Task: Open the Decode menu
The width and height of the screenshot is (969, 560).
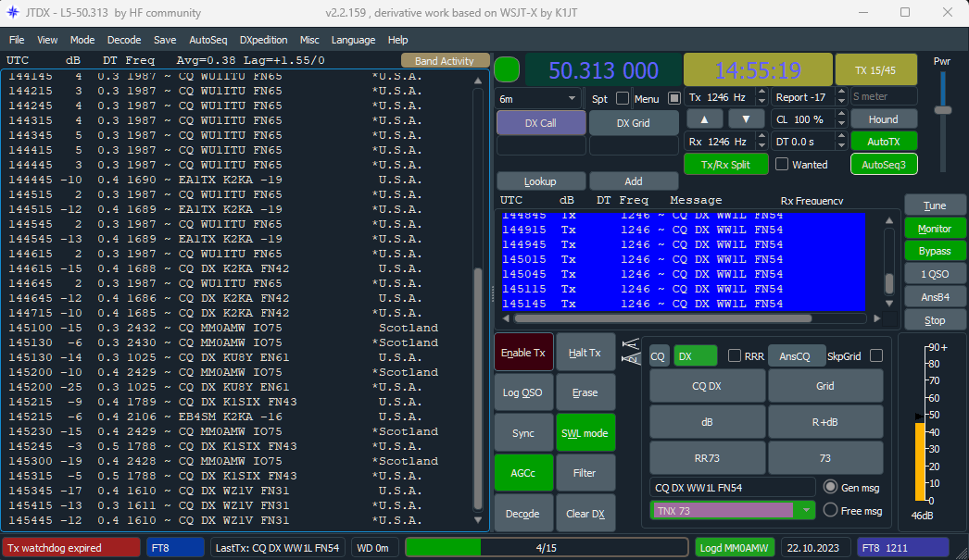Action: pos(124,40)
